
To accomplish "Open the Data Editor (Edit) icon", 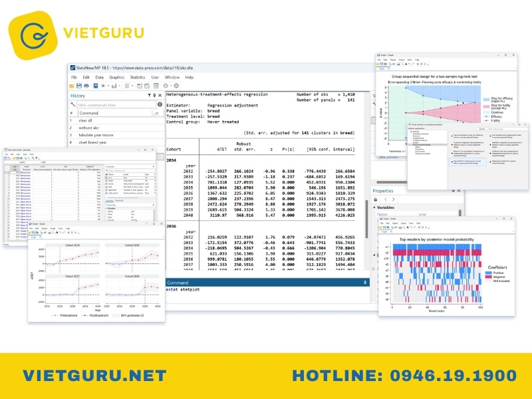I will [140, 86].
